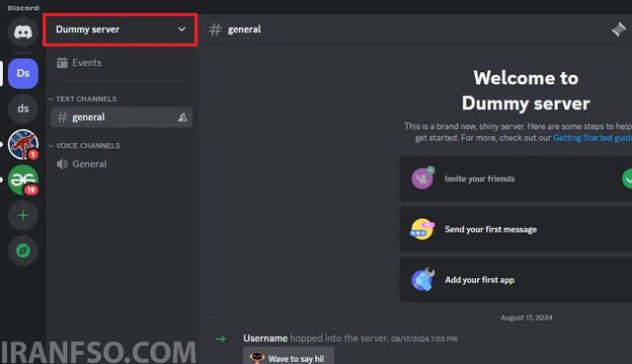Click Send your first message card
The height and width of the screenshot is (364, 632).
coord(515,230)
